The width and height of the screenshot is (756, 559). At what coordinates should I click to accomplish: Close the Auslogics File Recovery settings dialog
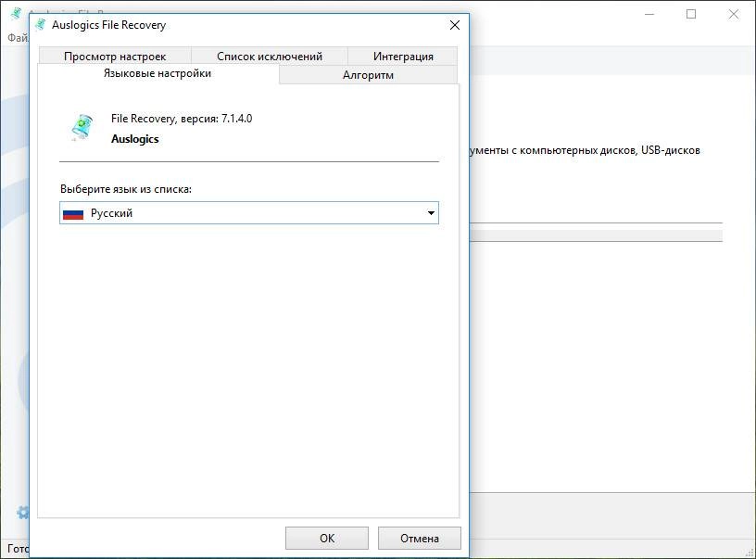(455, 25)
